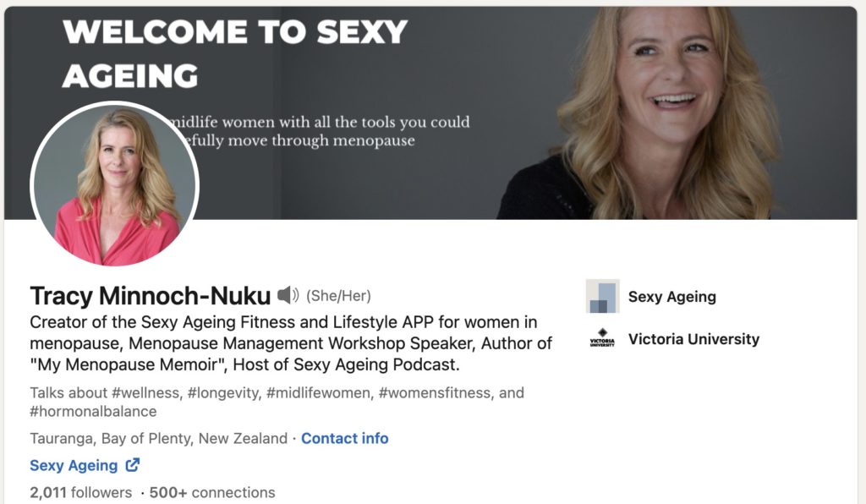The width and height of the screenshot is (866, 504).
Task: Click the external link icon beside Sexy Ageing
Action: (133, 465)
